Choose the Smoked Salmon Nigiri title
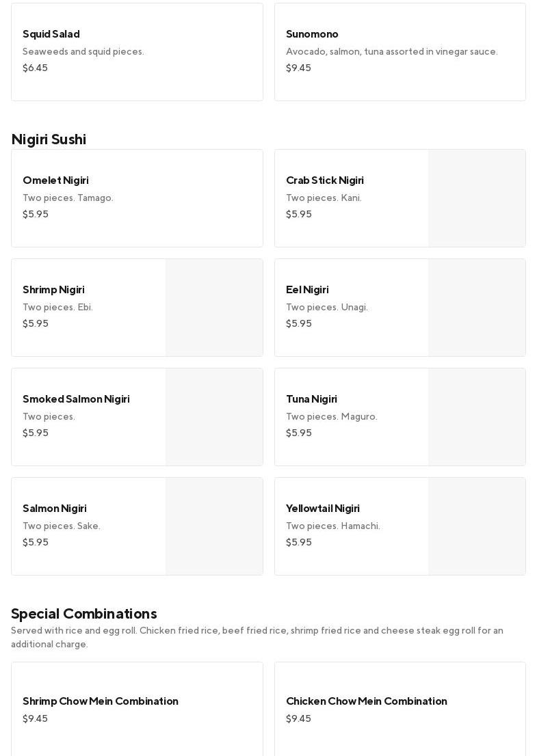The width and height of the screenshot is (537, 756). (x=76, y=399)
